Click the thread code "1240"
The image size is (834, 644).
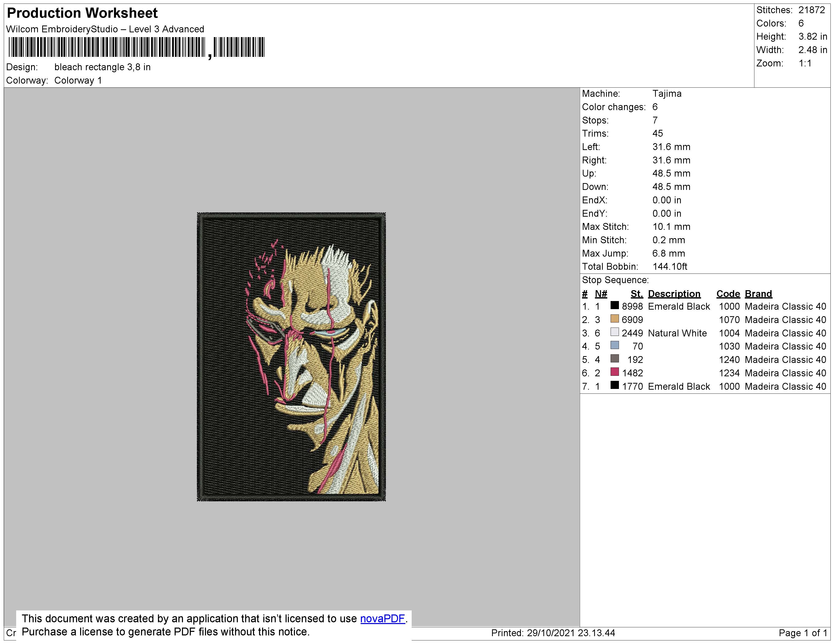point(729,360)
